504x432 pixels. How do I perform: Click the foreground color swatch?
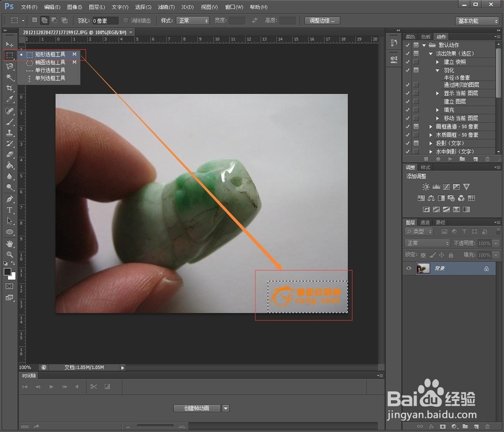tap(8, 272)
